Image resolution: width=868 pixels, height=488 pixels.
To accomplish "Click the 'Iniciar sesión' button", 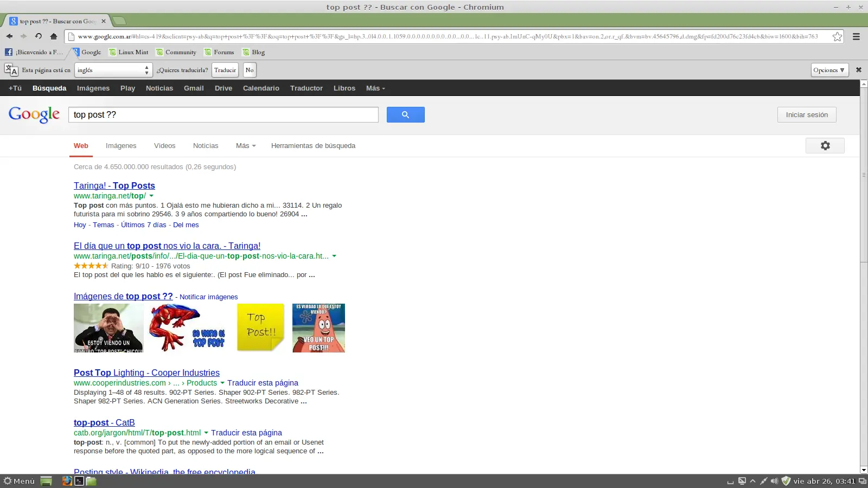I will (807, 115).
